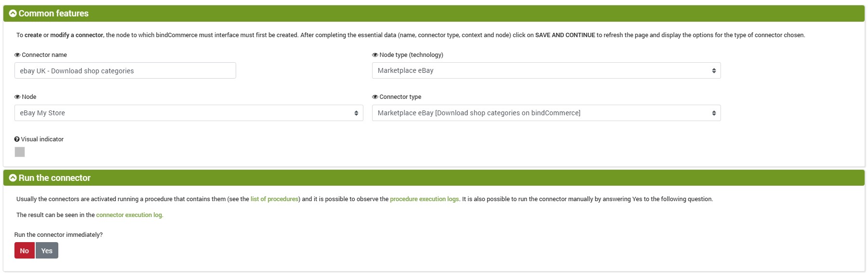
Task: Pick the gray Visual indicator color swatch
Action: pos(20,152)
